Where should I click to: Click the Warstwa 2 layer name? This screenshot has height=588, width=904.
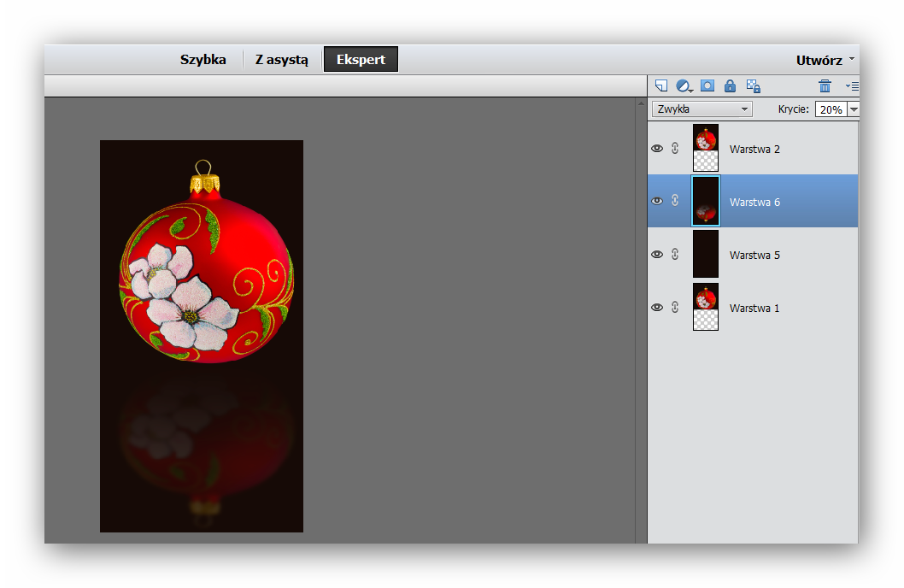754,150
